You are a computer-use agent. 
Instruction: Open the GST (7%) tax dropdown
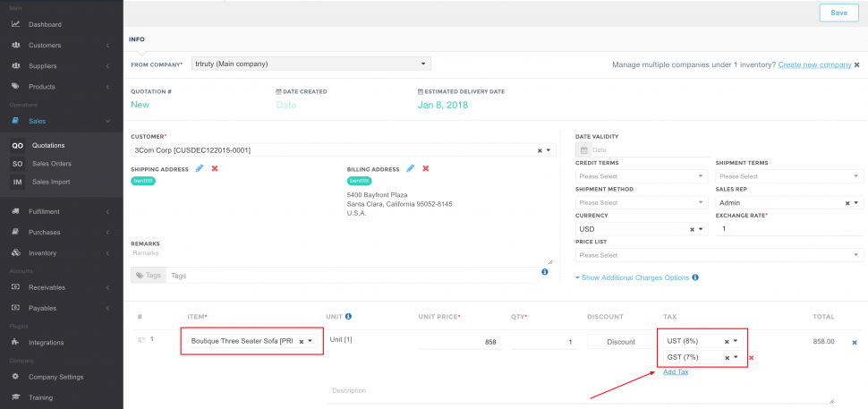point(736,357)
